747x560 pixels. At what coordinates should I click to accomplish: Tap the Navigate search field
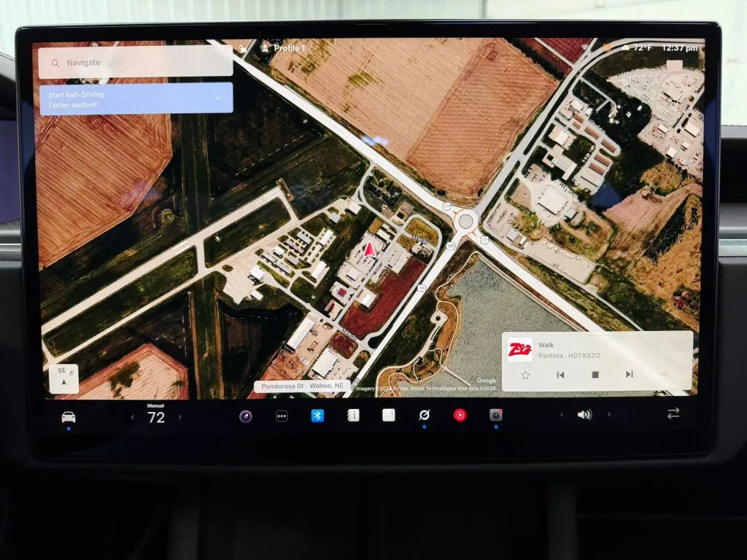pyautogui.click(x=136, y=62)
